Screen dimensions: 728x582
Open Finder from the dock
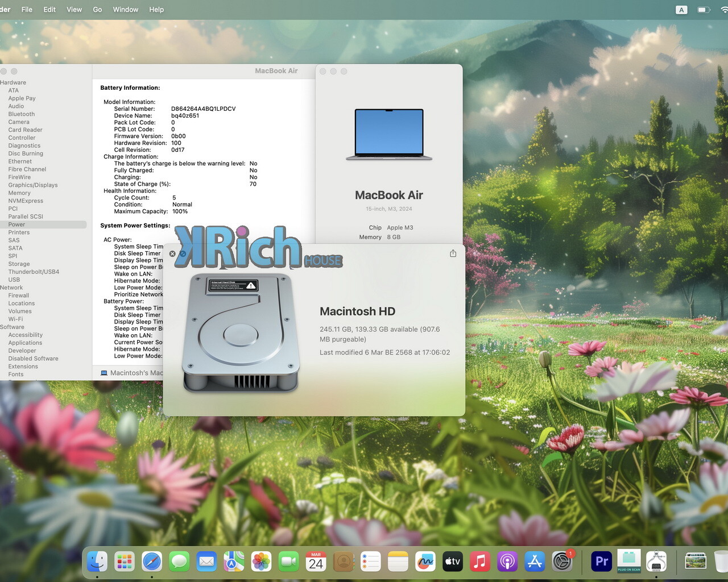[97, 562]
